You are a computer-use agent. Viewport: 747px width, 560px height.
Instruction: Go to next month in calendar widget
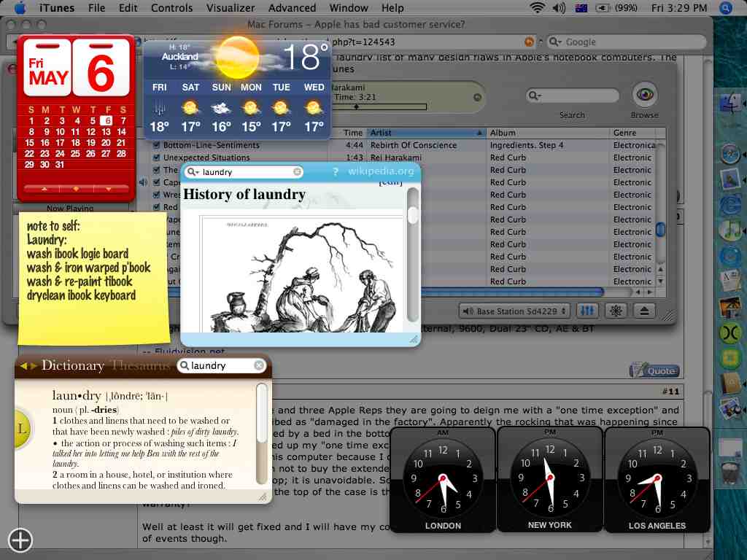point(108,189)
